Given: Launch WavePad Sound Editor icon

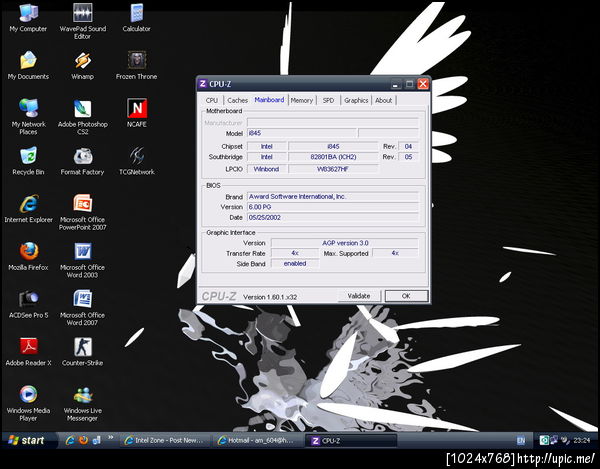Looking at the screenshot, I should point(82,21).
